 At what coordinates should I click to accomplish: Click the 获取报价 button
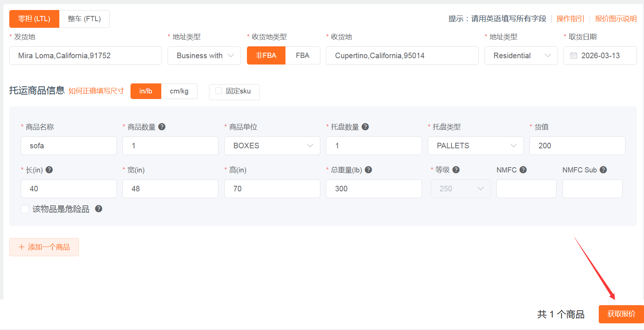621,314
